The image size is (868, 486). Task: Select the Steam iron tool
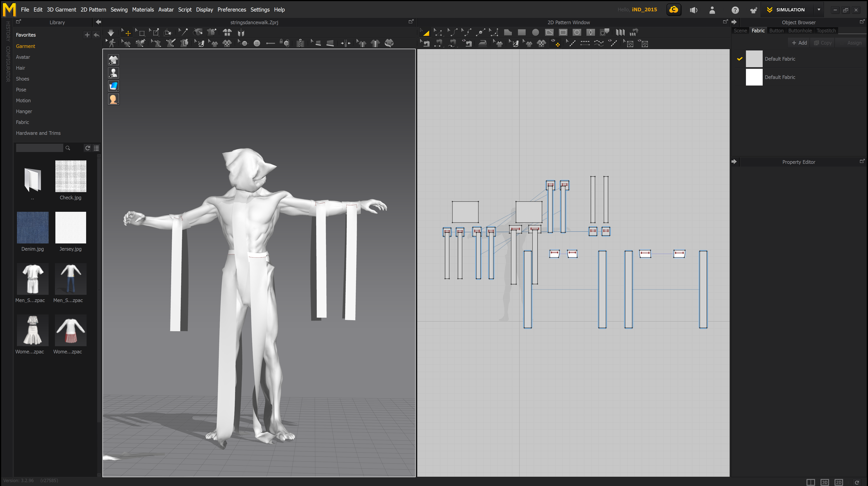coord(483,43)
